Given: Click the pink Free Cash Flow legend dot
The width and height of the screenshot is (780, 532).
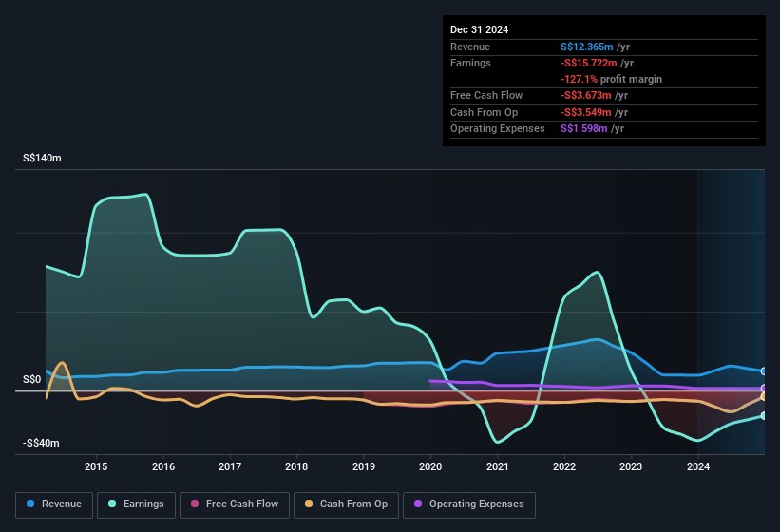Looking at the screenshot, I should click(x=195, y=504).
